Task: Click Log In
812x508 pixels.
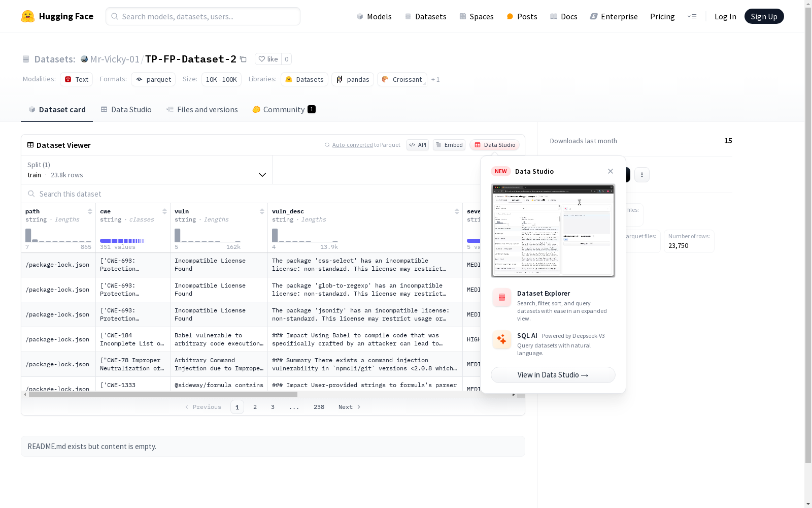Action: 725,16
